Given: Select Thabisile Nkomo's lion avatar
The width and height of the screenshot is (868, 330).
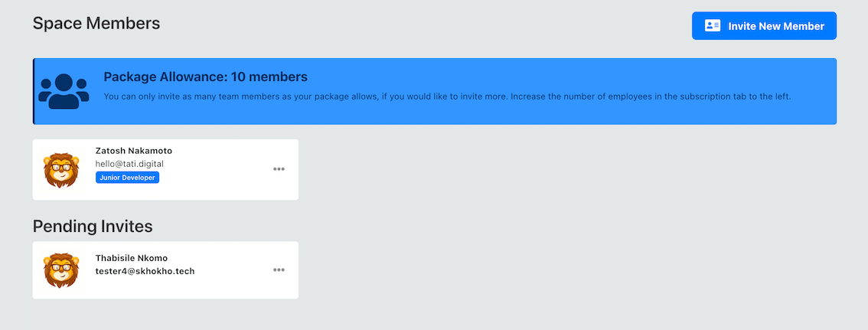Looking at the screenshot, I should 61,270.
